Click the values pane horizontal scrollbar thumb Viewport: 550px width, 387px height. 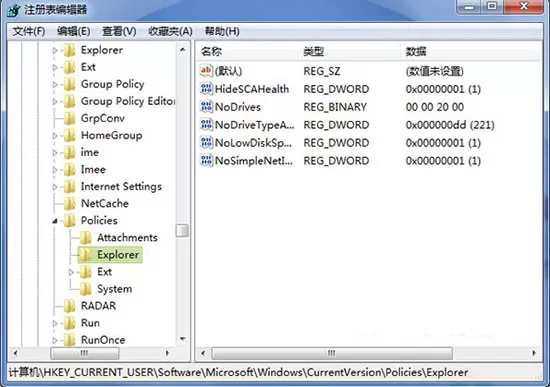click(x=332, y=353)
